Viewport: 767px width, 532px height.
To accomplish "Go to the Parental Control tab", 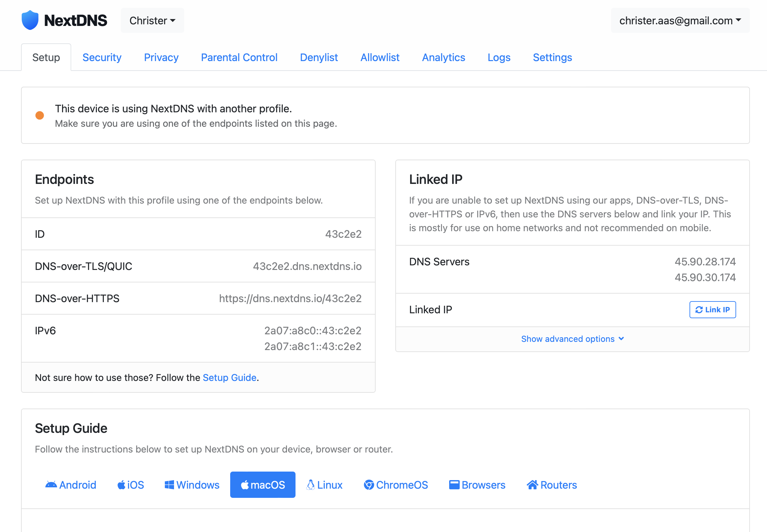I will pyautogui.click(x=239, y=57).
